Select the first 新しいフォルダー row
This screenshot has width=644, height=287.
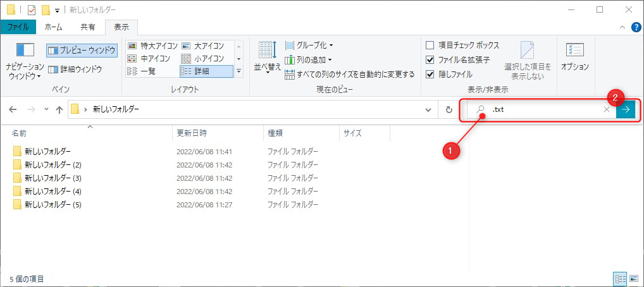pos(199,152)
